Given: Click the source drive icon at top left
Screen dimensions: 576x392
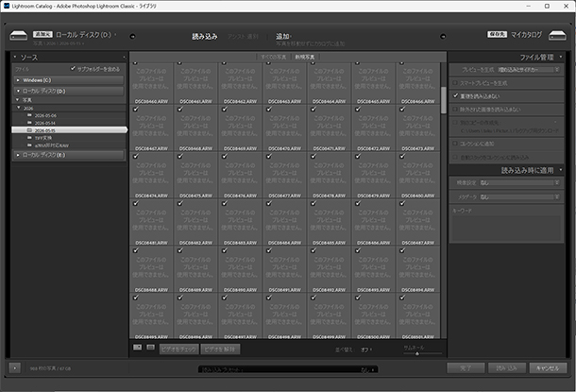Looking at the screenshot, I should click(x=18, y=36).
